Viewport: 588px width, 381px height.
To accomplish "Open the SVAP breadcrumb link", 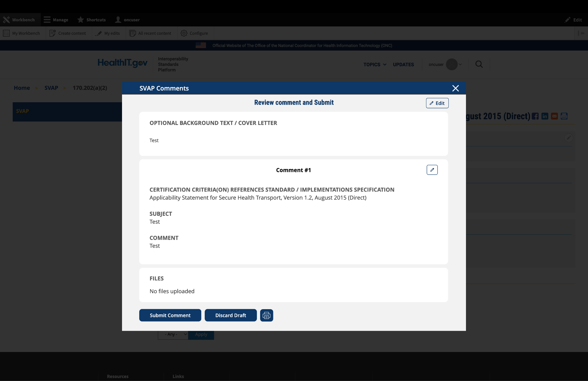I will coord(51,88).
